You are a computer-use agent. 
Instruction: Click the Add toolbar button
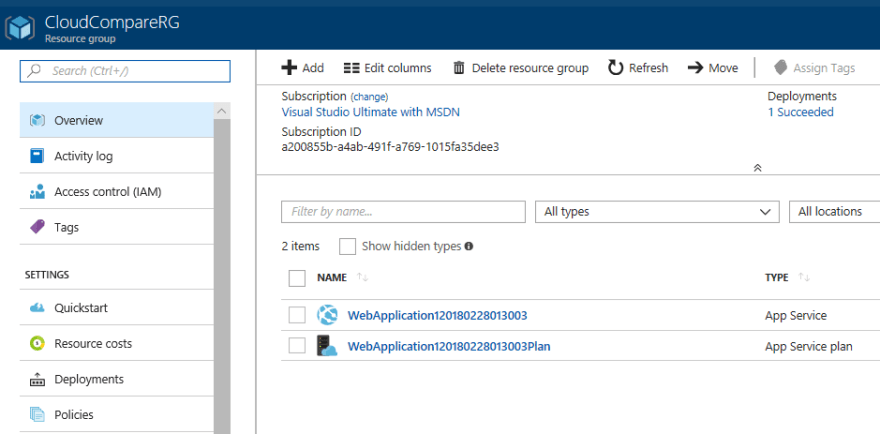tap(302, 68)
